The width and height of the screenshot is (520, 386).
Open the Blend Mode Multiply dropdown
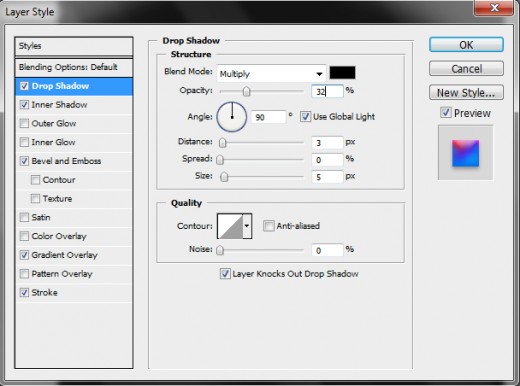point(271,74)
